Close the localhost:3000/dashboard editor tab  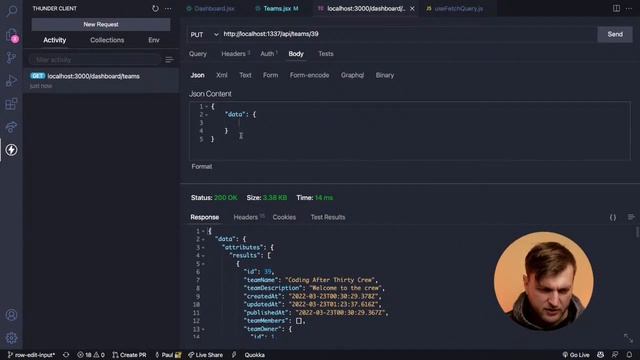pos(412,9)
